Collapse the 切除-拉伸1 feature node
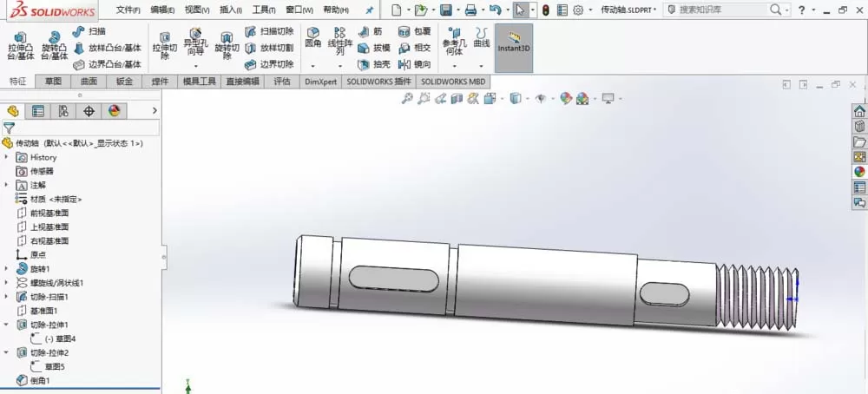Viewport: 868px width, 394px height. click(6, 325)
